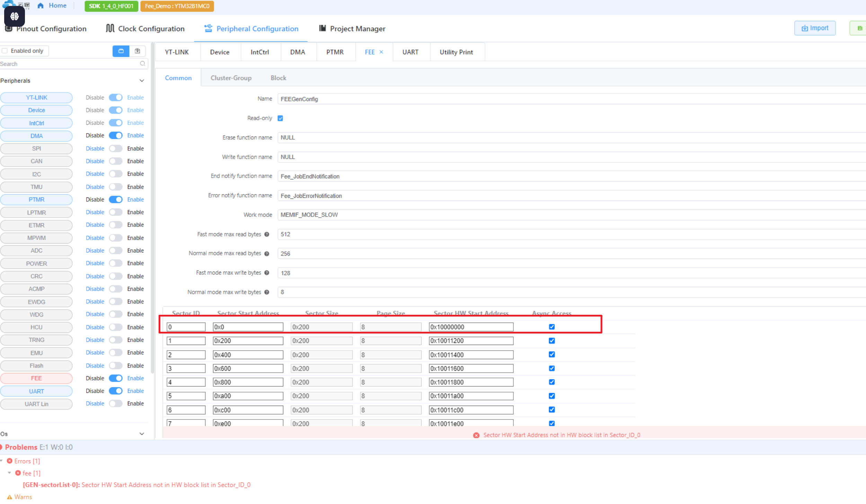The width and height of the screenshot is (866, 504).
Task: Toggle the CAN peripheral enable switch
Action: (115, 161)
